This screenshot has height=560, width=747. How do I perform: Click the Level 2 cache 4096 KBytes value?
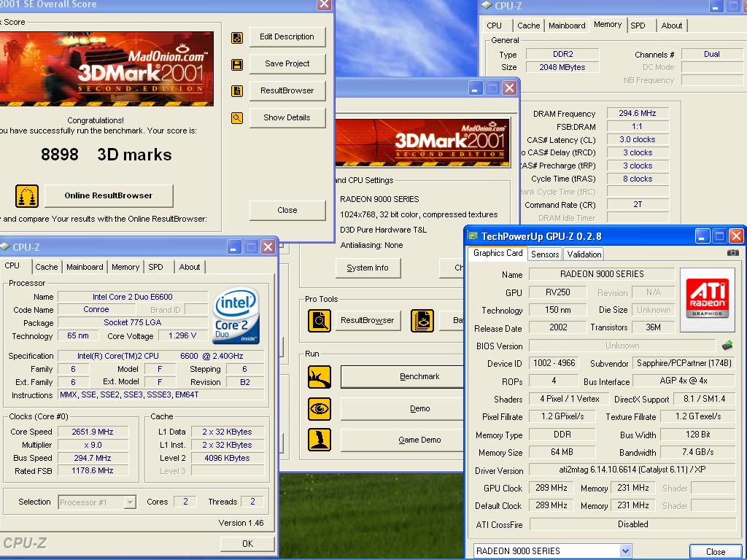pyautogui.click(x=228, y=458)
